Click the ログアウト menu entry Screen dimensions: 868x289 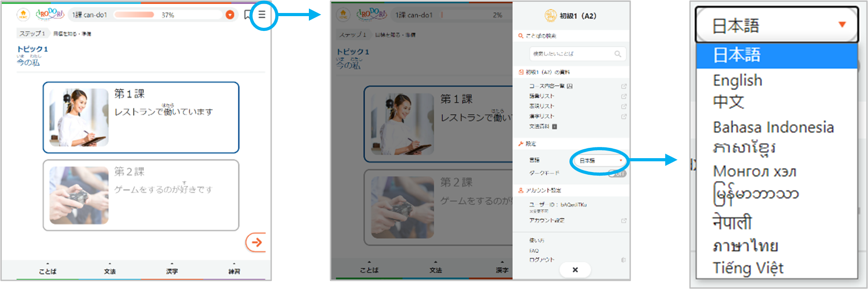pos(542,260)
